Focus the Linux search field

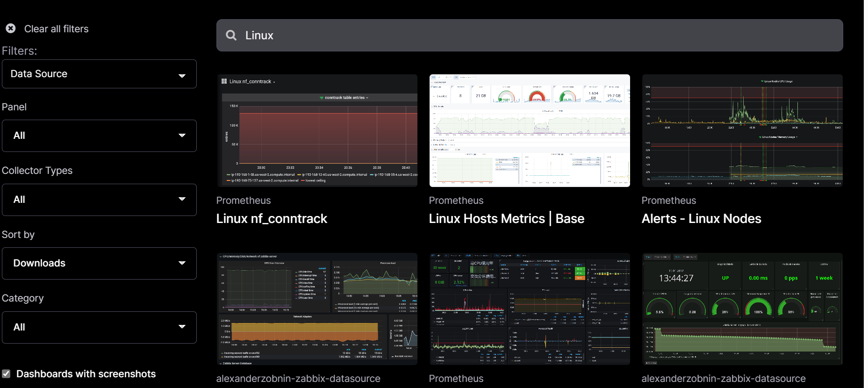point(530,35)
